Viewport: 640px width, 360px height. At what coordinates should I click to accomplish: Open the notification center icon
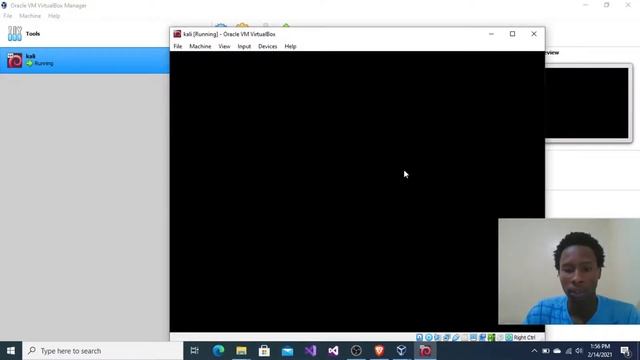pyautogui.click(x=626, y=351)
